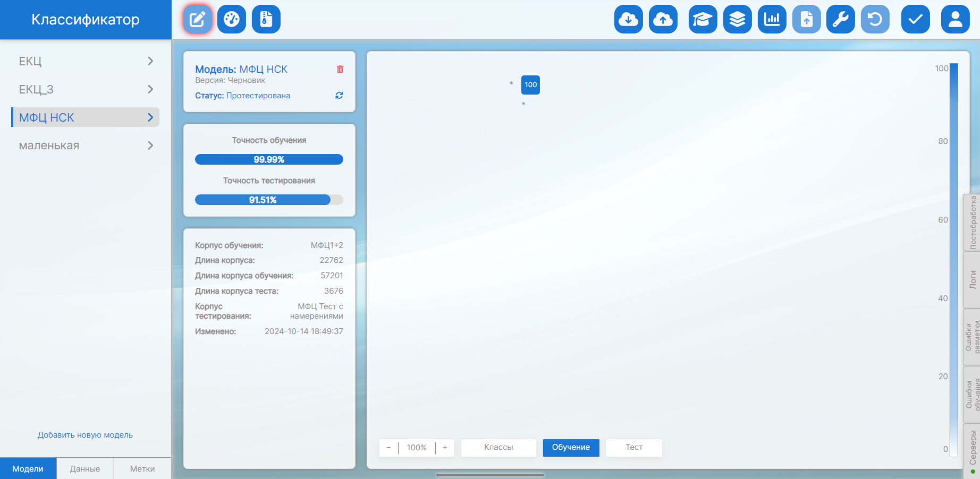This screenshot has width=980, height=479.
Task: Click the cloud upload icon
Action: 663,20
